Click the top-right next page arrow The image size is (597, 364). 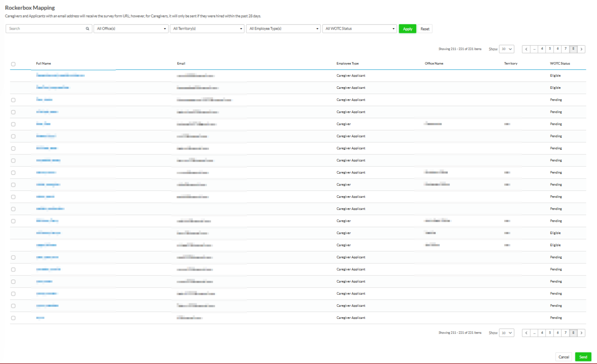pyautogui.click(x=581, y=49)
